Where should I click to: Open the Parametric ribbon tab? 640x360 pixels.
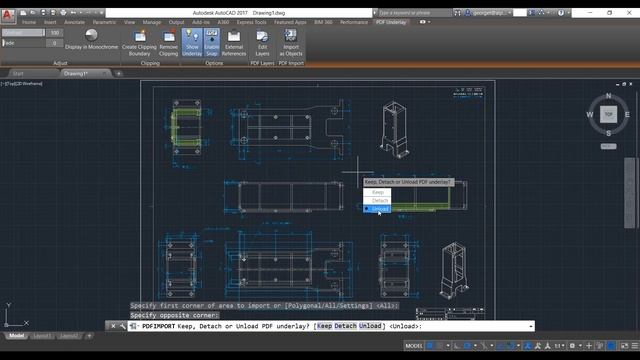coord(104,22)
